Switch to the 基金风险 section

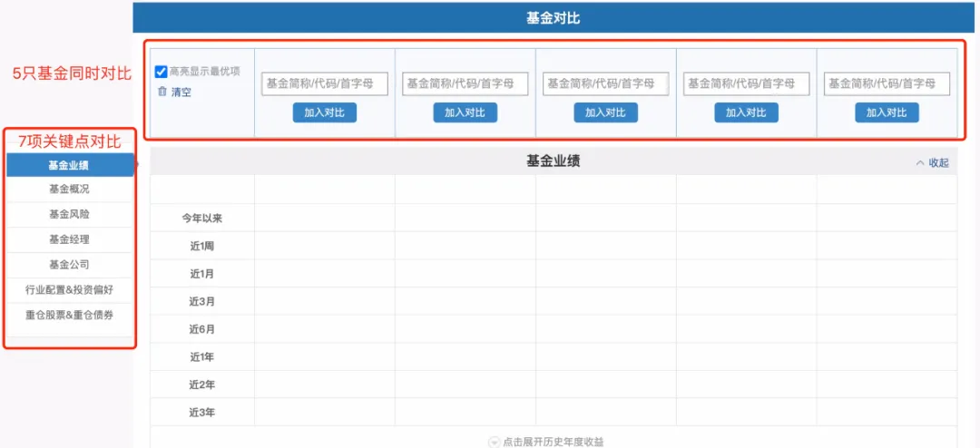pos(70,214)
